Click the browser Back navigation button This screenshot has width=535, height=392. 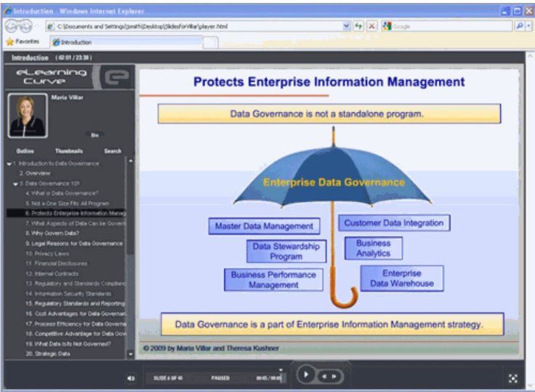tap(12, 26)
